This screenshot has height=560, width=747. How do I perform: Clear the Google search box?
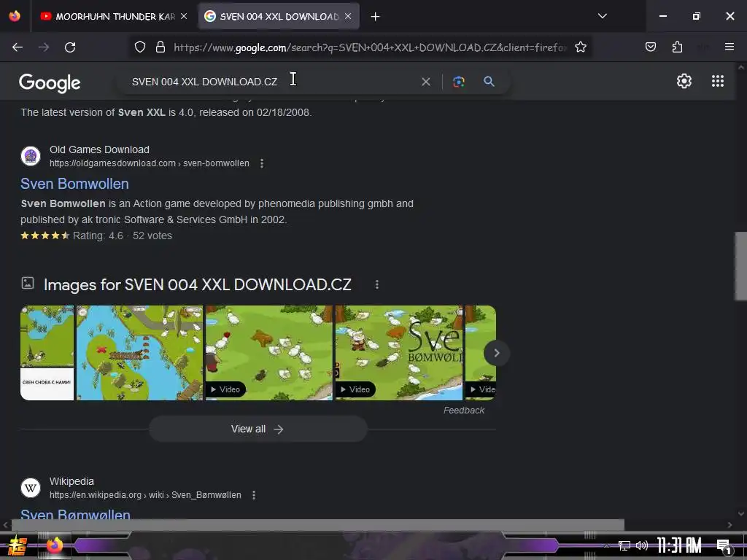(426, 82)
